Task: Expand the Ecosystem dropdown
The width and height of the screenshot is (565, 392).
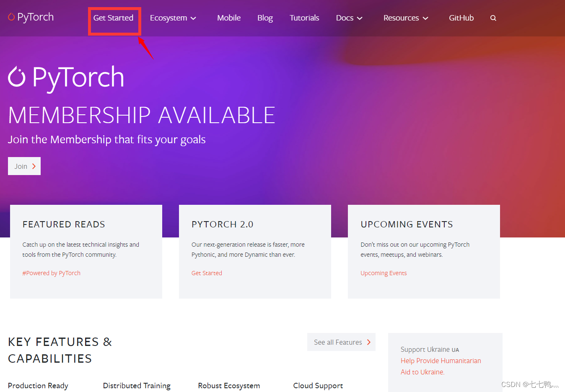Action: click(x=173, y=18)
